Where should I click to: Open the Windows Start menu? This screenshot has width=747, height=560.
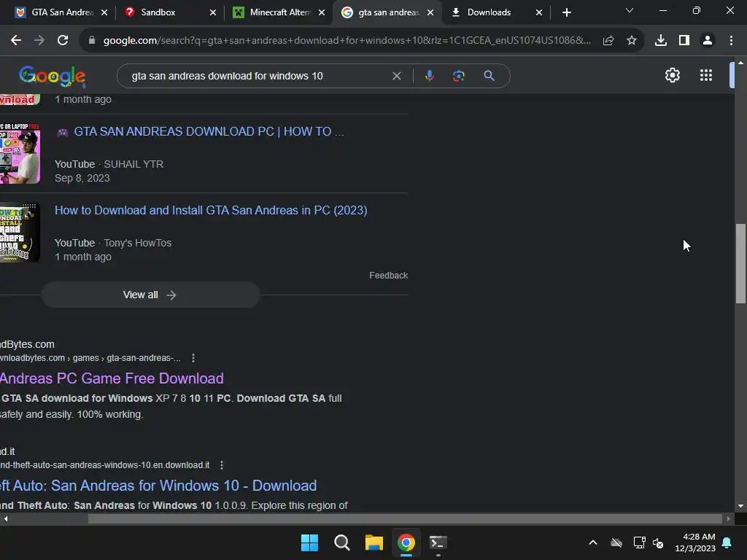point(309,542)
